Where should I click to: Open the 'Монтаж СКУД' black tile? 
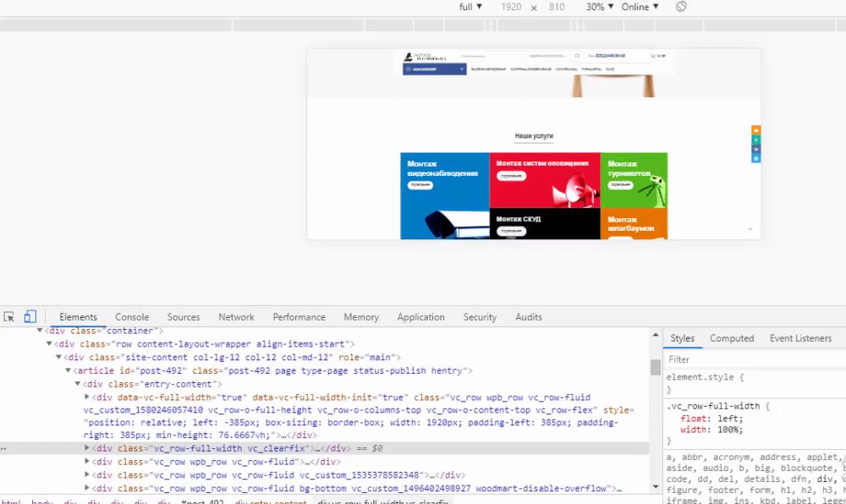click(x=545, y=223)
